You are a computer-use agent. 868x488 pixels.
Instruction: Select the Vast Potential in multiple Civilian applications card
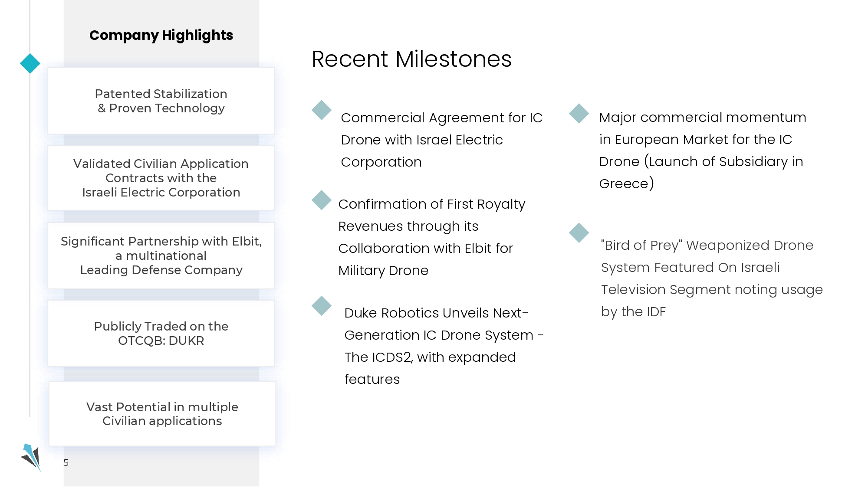tap(162, 414)
